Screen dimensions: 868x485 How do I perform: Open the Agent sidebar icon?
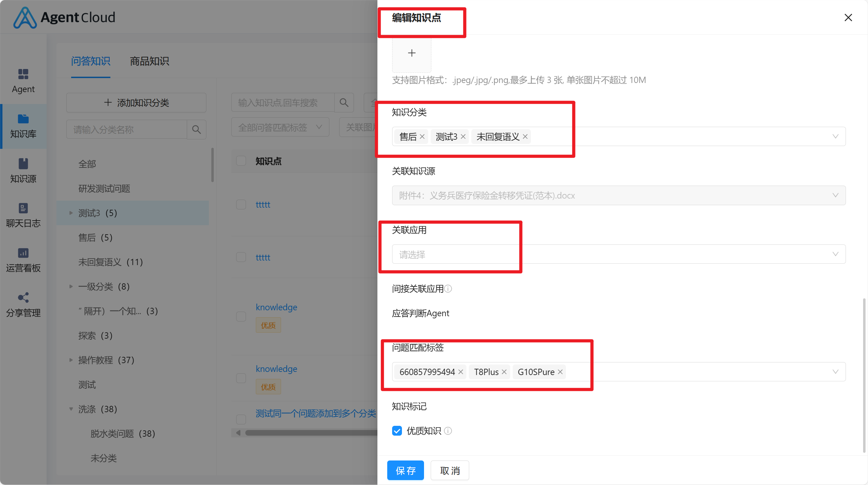23,81
